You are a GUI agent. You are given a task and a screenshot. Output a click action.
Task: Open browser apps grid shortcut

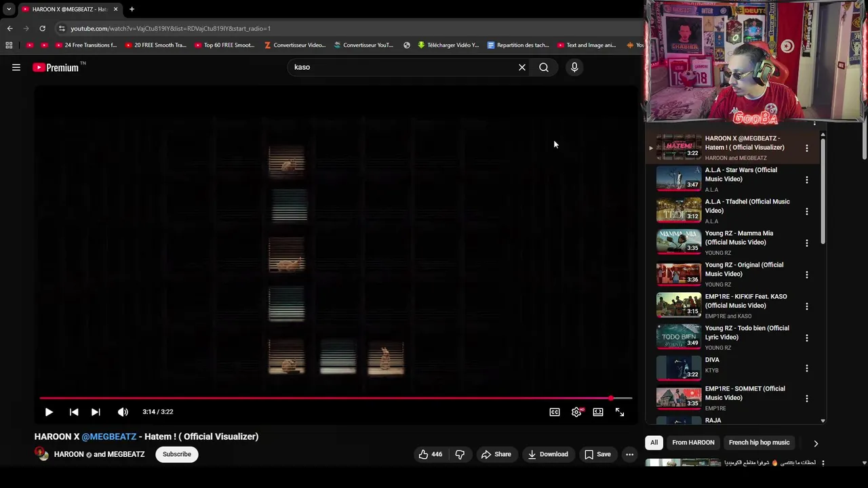[x=9, y=45]
